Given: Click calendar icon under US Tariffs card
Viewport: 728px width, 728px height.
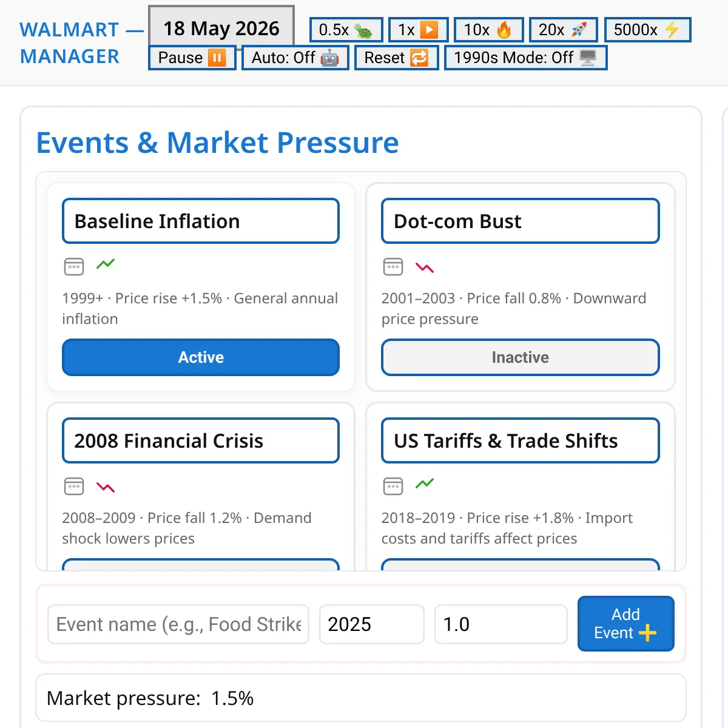Looking at the screenshot, I should click(x=393, y=486).
